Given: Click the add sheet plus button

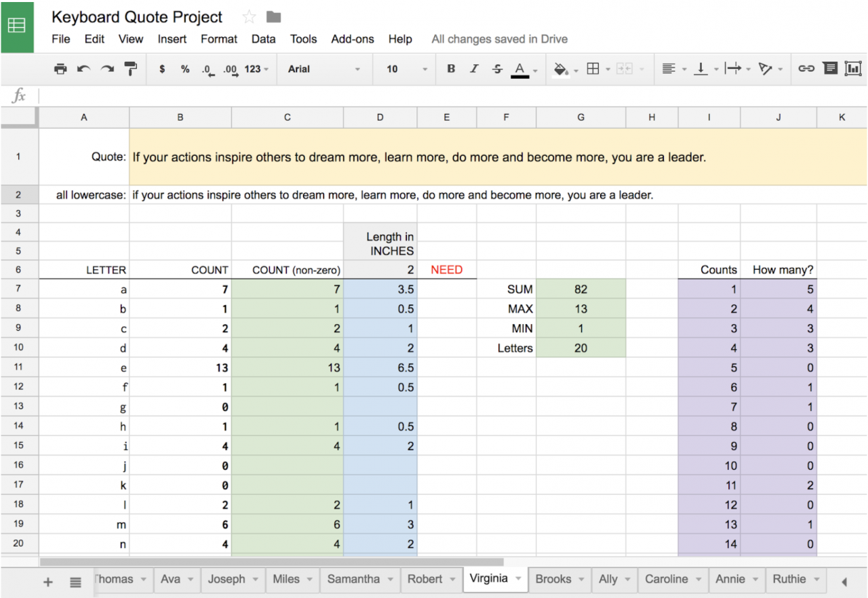Looking at the screenshot, I should coord(48,582).
